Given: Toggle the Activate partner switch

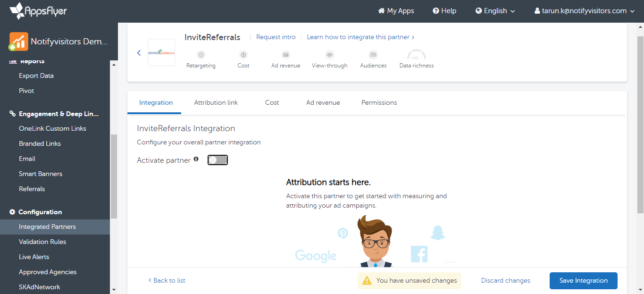Looking at the screenshot, I should [217, 160].
